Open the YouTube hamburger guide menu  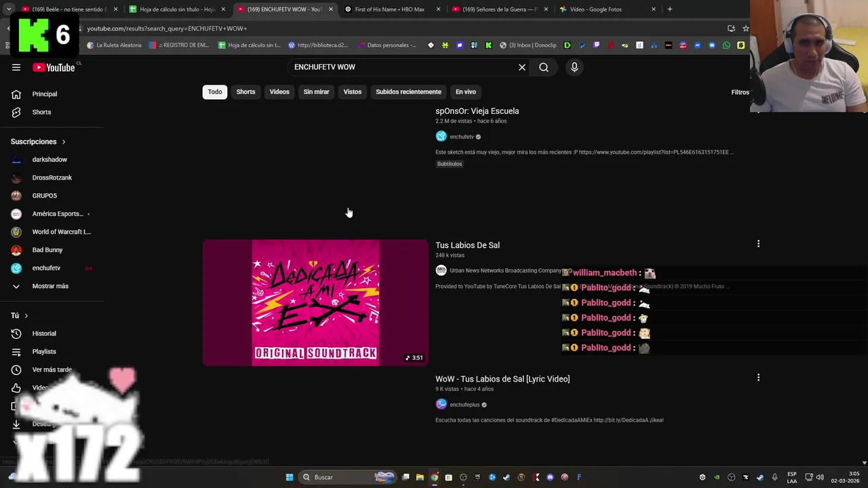16,67
